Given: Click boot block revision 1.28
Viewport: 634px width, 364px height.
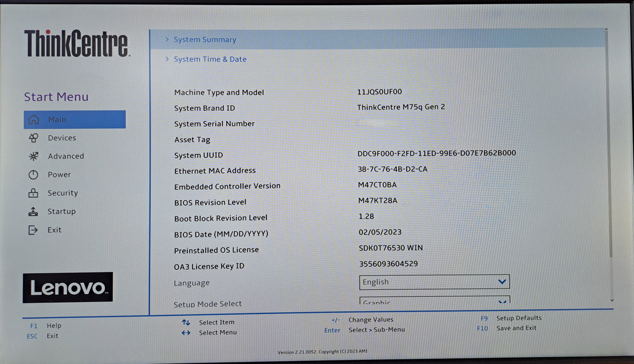Looking at the screenshot, I should click(x=366, y=216).
